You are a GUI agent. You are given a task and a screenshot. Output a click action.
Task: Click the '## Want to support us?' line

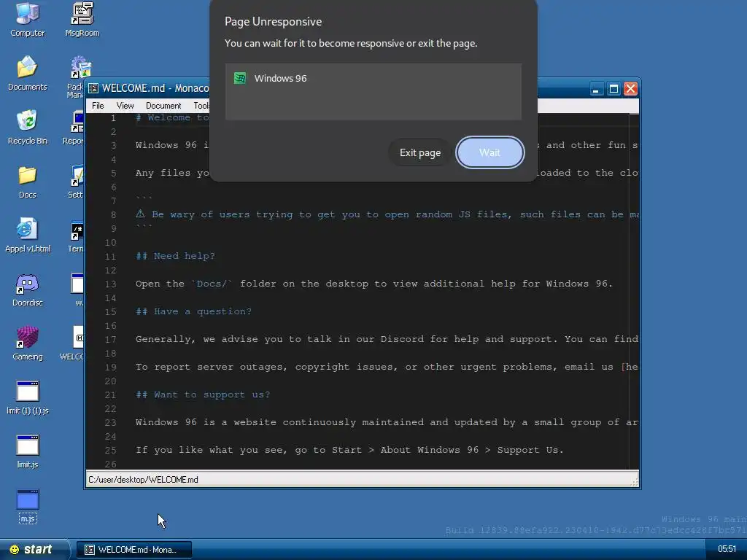click(203, 394)
